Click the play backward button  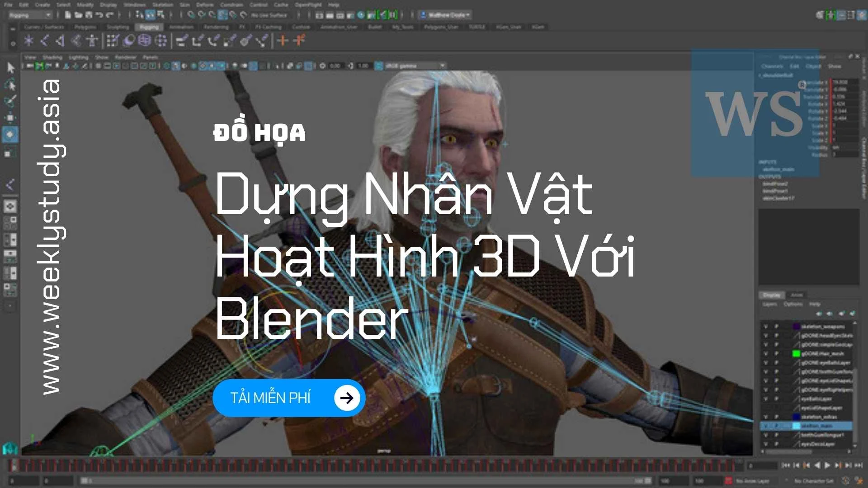(817, 465)
